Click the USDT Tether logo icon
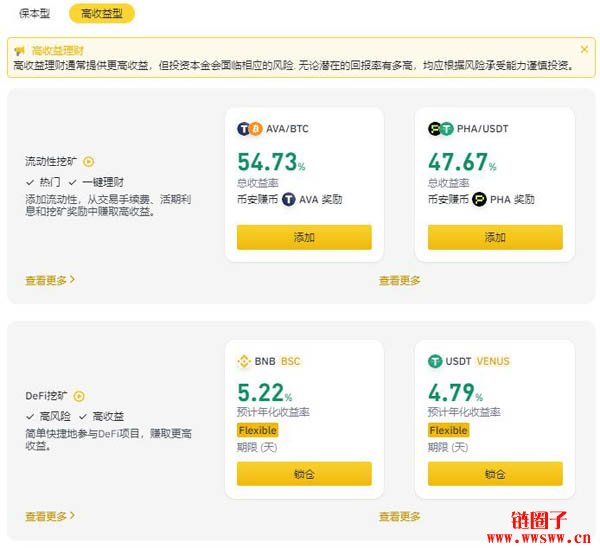This screenshot has height=548, width=600. (435, 361)
